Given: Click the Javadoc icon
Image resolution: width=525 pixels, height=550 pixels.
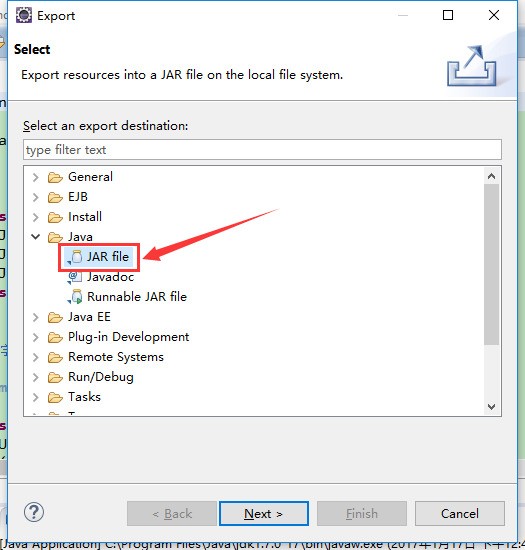Looking at the screenshot, I should click(x=75, y=277).
